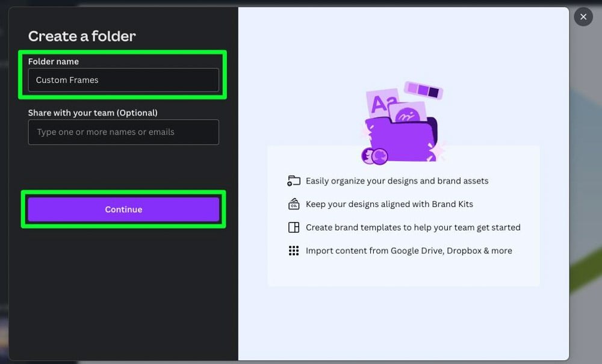Click the import content grid icon
The image size is (602, 364).
tap(294, 251)
